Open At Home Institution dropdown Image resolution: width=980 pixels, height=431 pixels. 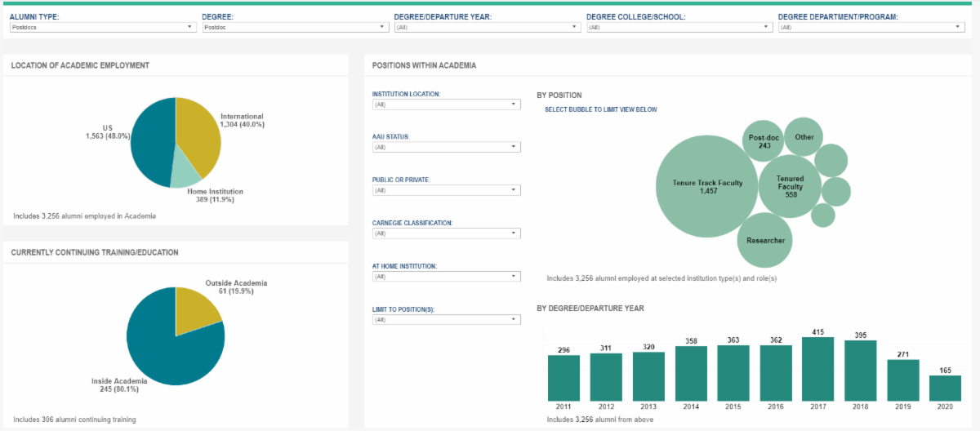(x=446, y=276)
